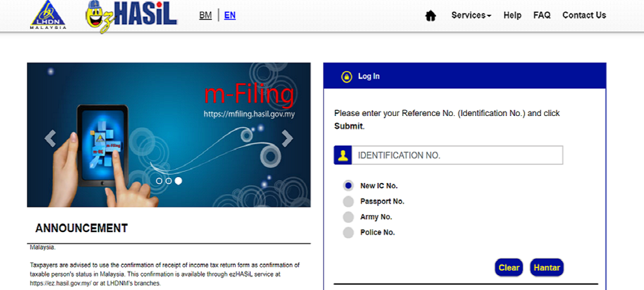
Task: Open the Help menu item
Action: pos(512,15)
